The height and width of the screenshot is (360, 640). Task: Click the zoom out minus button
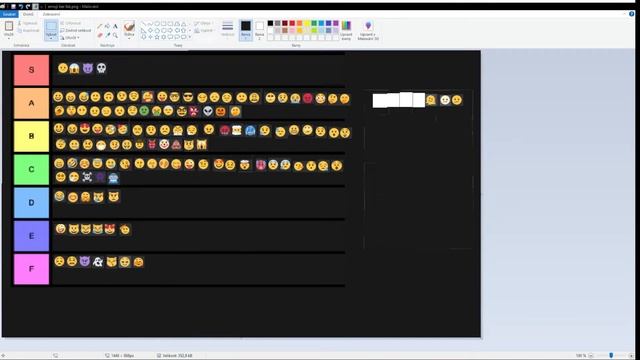pyautogui.click(x=591, y=356)
